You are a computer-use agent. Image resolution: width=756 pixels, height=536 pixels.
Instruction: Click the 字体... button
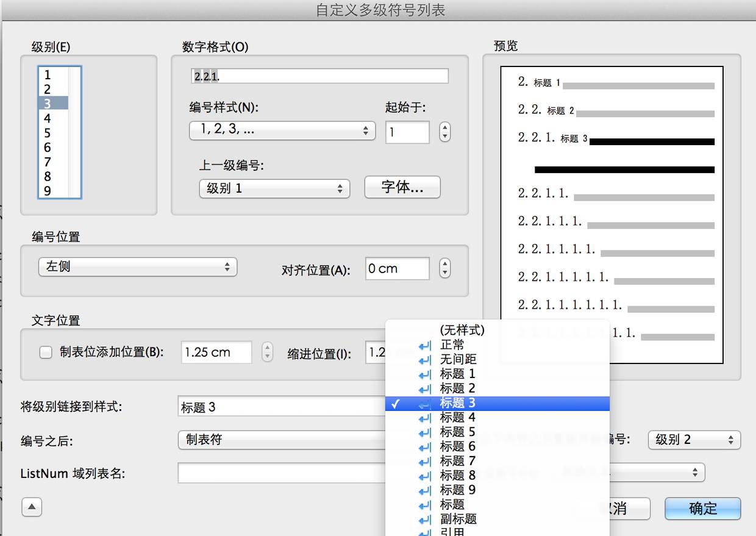[402, 187]
